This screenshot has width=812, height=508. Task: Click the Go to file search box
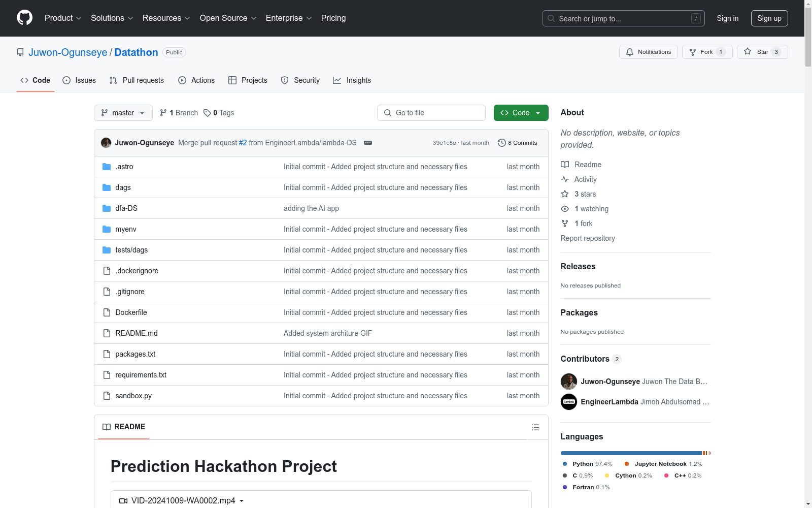coord(431,113)
